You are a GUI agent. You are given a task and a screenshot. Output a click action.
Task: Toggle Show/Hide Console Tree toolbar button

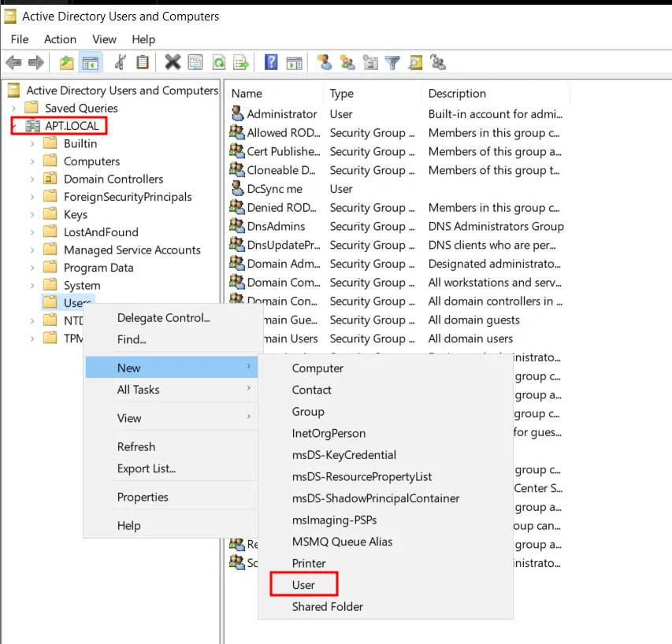point(91,62)
